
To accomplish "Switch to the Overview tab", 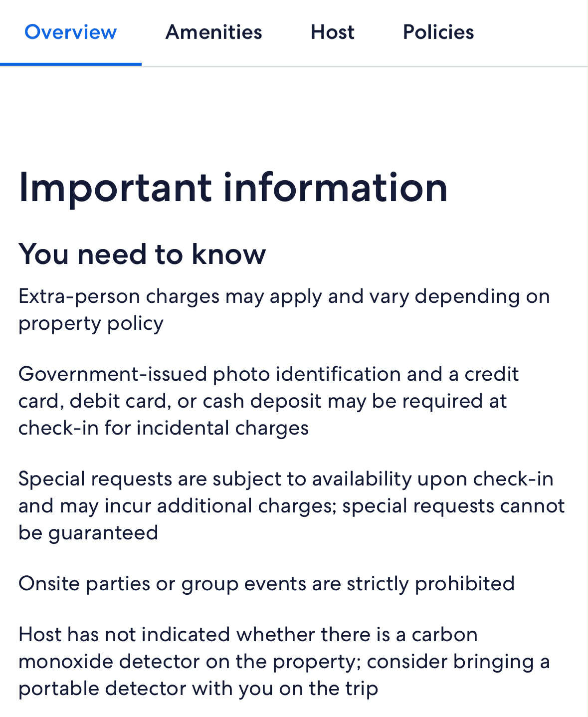I will [x=70, y=32].
